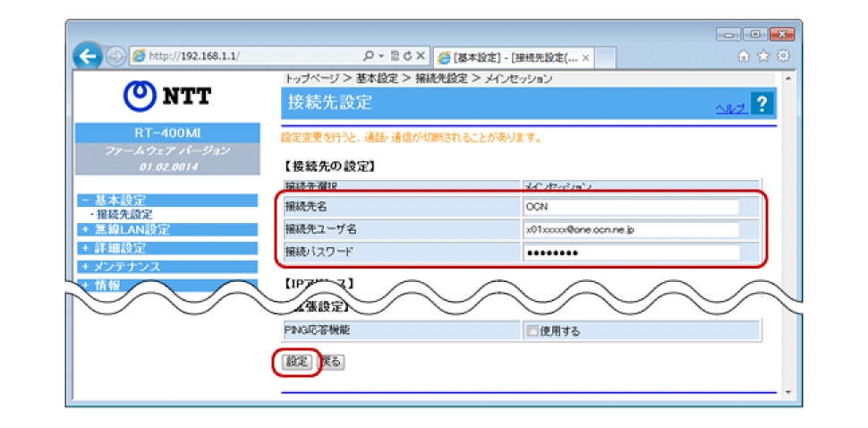Open the browser Tools gear icon
868x428 pixels.
tap(783, 56)
